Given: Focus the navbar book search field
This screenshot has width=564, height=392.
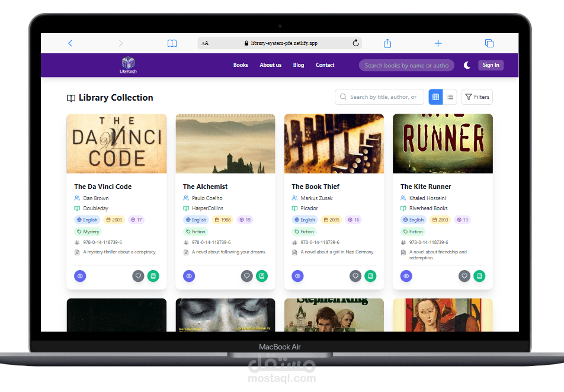Looking at the screenshot, I should pos(406,66).
